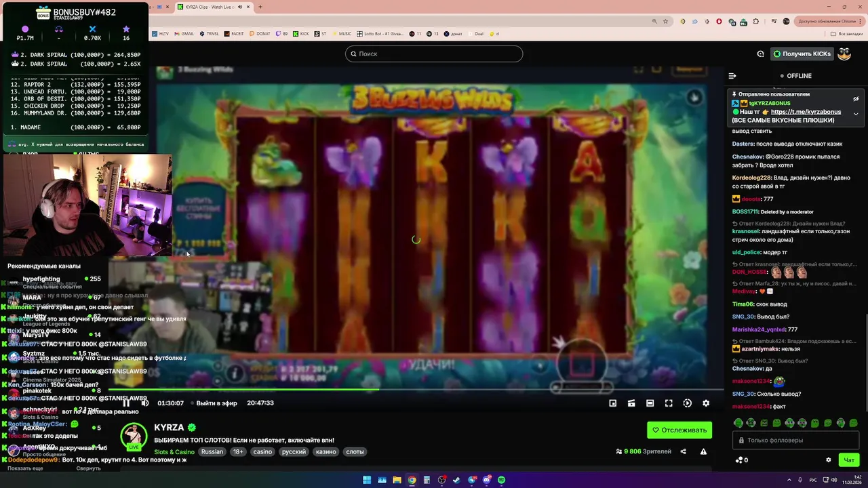Focus the Только фолловеры chat input
This screenshot has width=868, height=488.
point(796,441)
